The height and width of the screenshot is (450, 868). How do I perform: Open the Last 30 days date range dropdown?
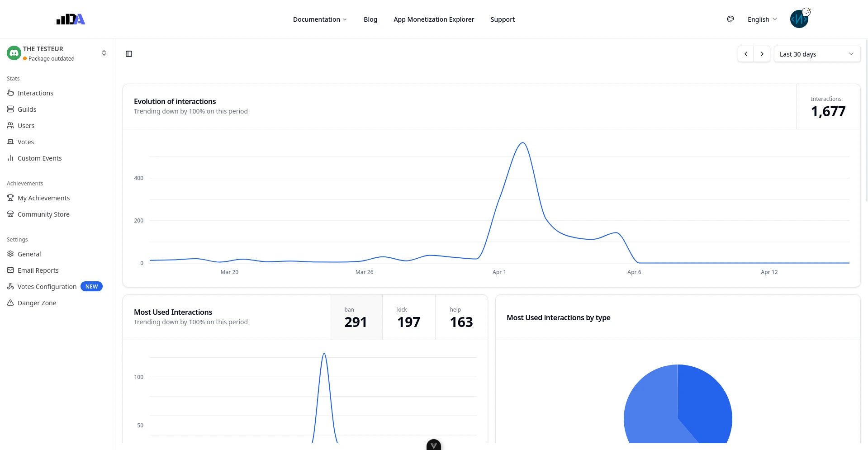click(817, 54)
